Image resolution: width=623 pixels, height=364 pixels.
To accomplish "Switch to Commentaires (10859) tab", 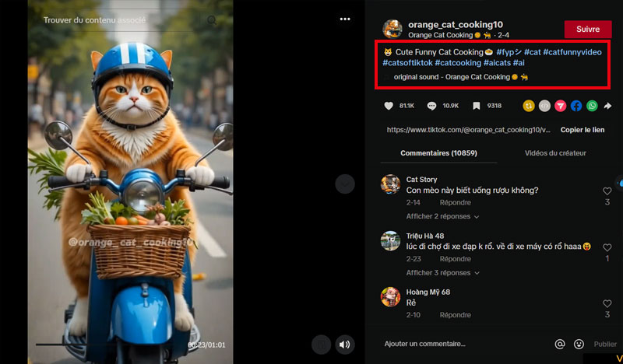I will (438, 153).
